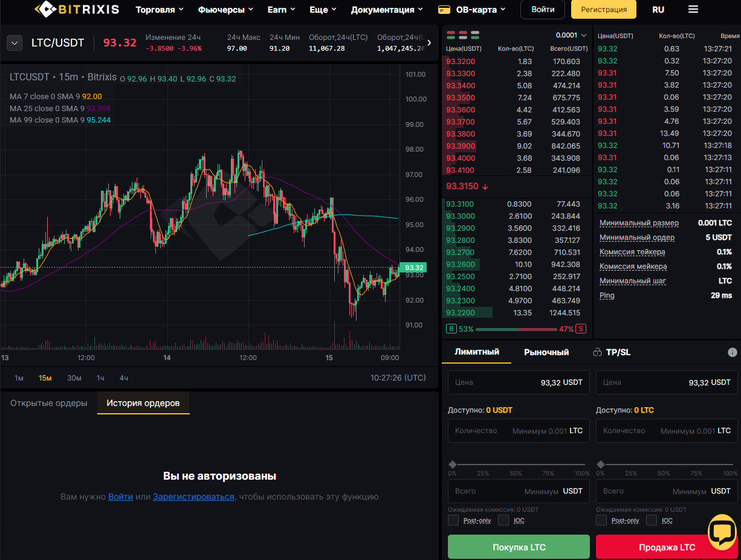The height and width of the screenshot is (560, 741).
Task: Show bids-only order book view
Action: (475, 35)
